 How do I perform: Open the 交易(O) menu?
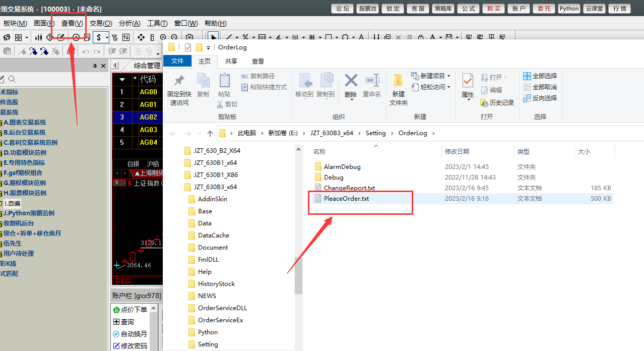(101, 23)
